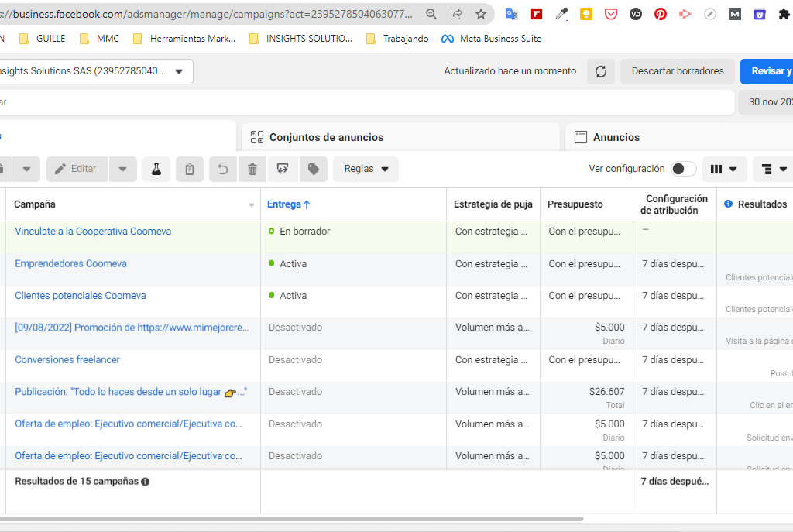The width and height of the screenshot is (793, 532).
Task: Open the yellow Google Keep extension
Action: pos(586,14)
